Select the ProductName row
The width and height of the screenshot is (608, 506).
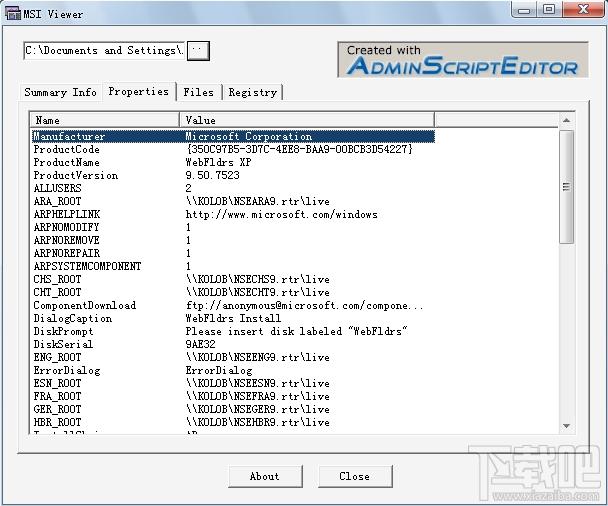(x=233, y=162)
